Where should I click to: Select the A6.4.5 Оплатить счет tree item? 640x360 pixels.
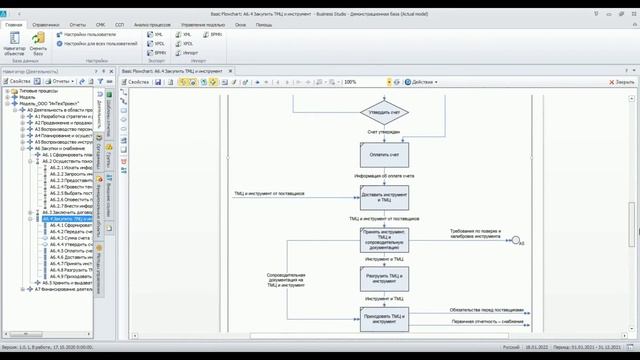[x=71, y=251]
